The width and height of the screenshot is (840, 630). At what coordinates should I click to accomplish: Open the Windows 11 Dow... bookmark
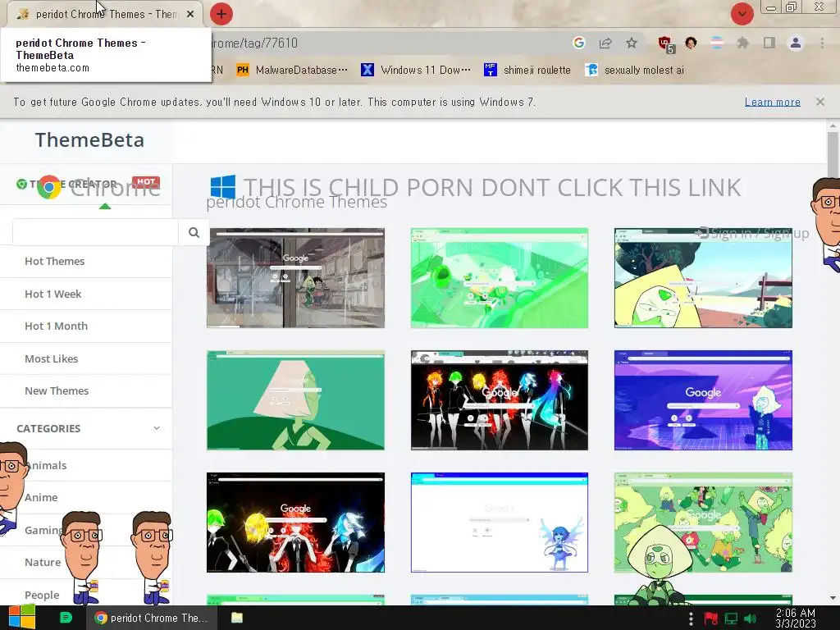coord(416,70)
